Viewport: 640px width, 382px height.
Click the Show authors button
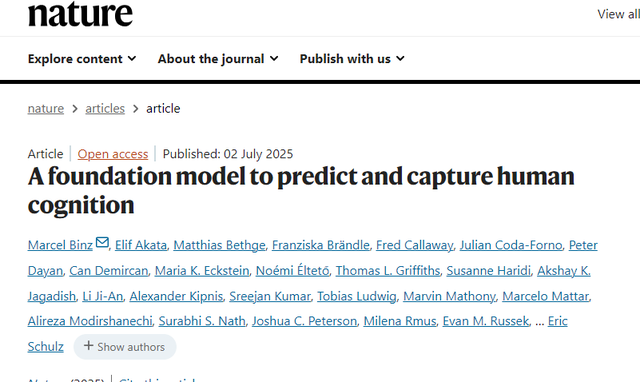point(125,347)
